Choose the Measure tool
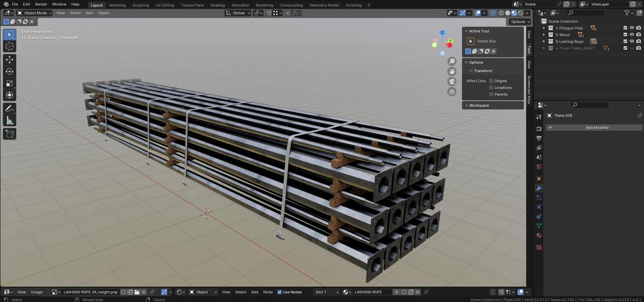This screenshot has width=644, height=302. pyautogui.click(x=9, y=120)
